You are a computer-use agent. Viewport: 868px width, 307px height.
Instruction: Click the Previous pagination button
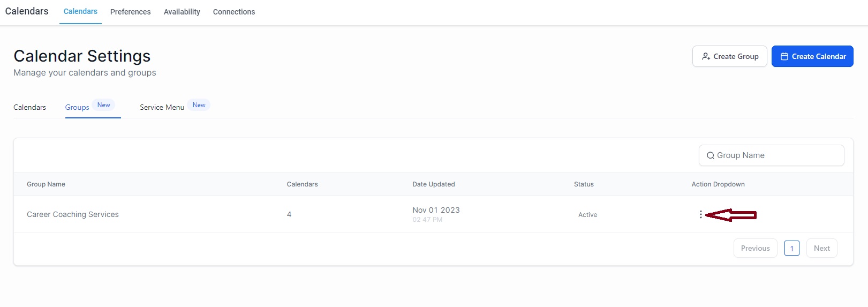coord(755,248)
